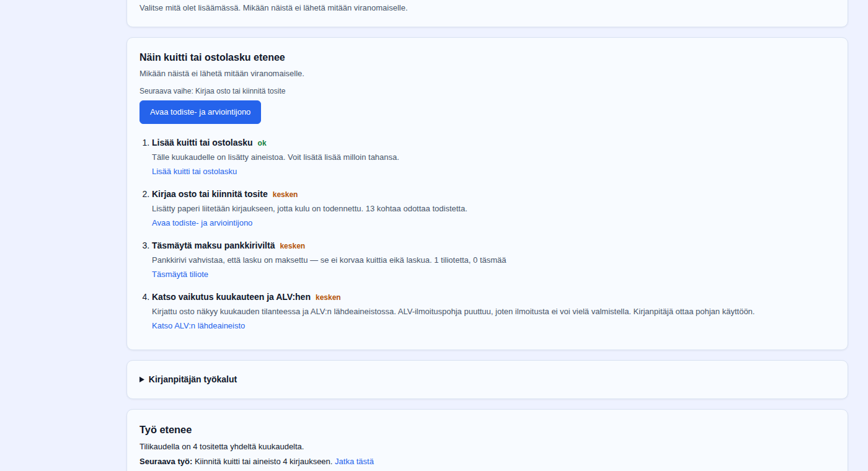Select the heading Näin kuitti tai ostolasku etenee

pyautogui.click(x=212, y=58)
